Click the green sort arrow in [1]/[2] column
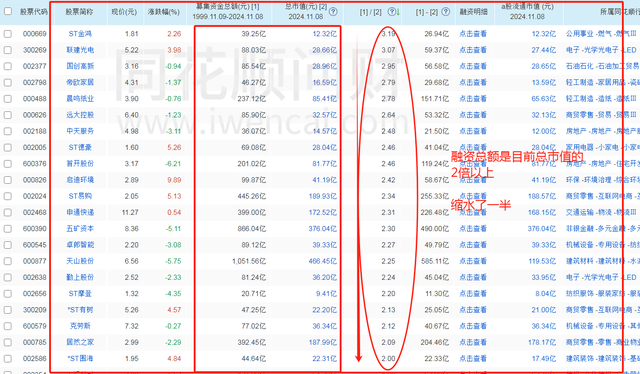This screenshot has height=374, width=640. [x=398, y=12]
